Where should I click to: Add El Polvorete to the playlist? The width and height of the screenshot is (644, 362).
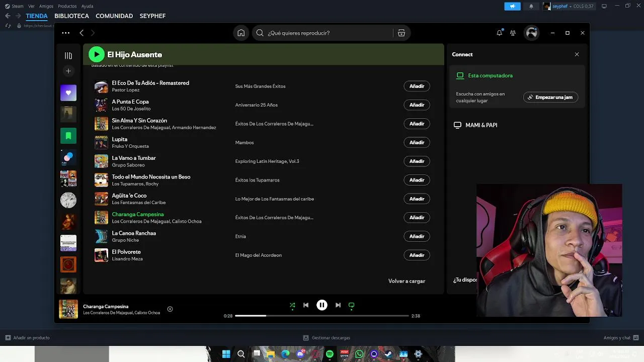click(x=417, y=255)
